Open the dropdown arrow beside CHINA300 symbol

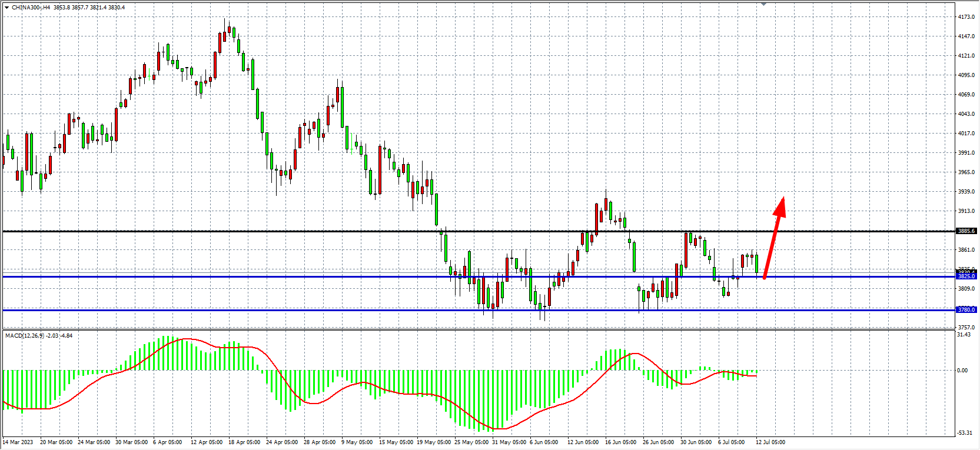tap(6, 8)
